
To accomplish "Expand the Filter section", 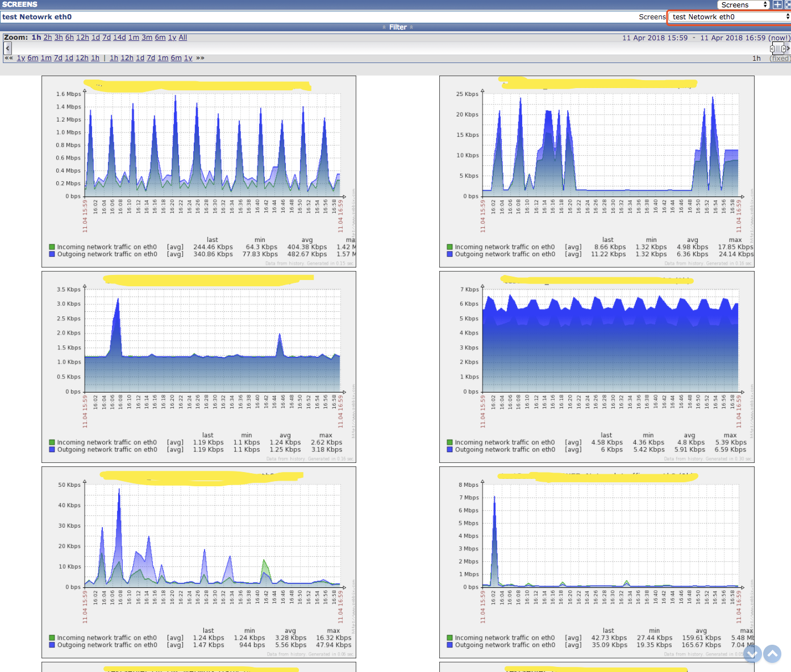I will pyautogui.click(x=397, y=27).
